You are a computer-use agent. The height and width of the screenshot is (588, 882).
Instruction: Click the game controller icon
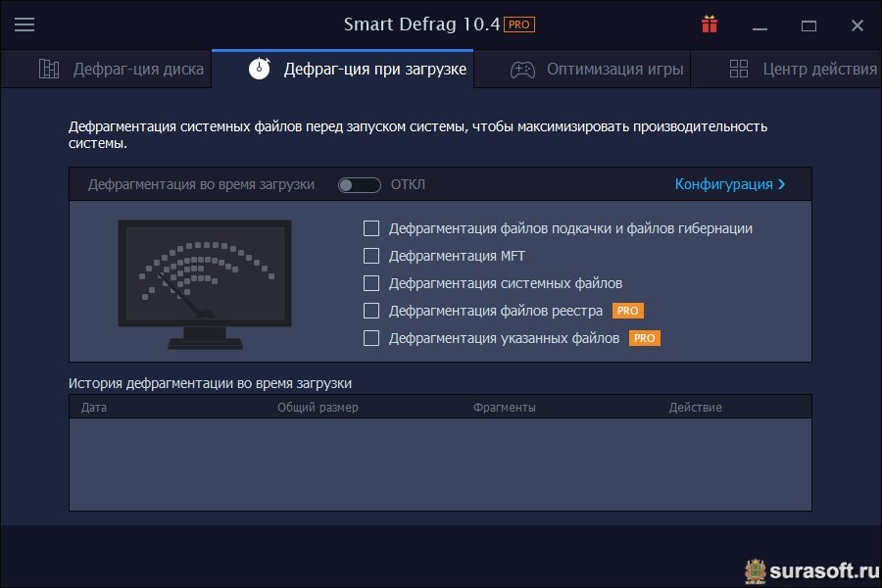click(x=522, y=70)
